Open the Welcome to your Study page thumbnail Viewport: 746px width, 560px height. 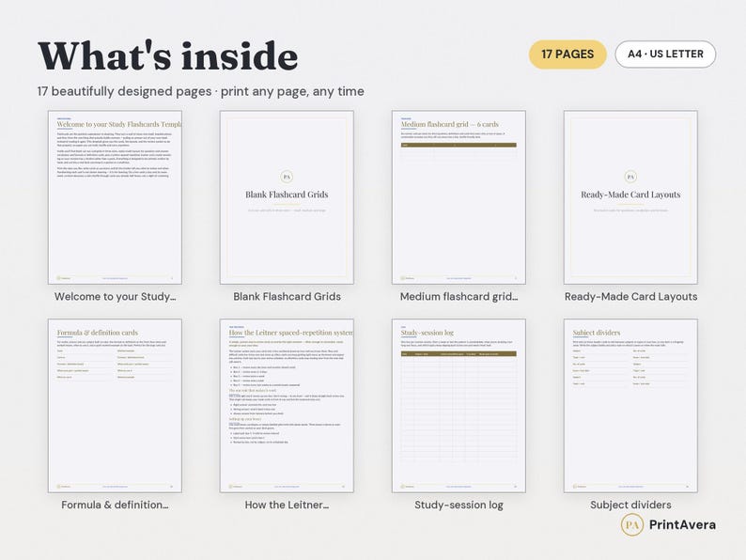[x=115, y=197]
